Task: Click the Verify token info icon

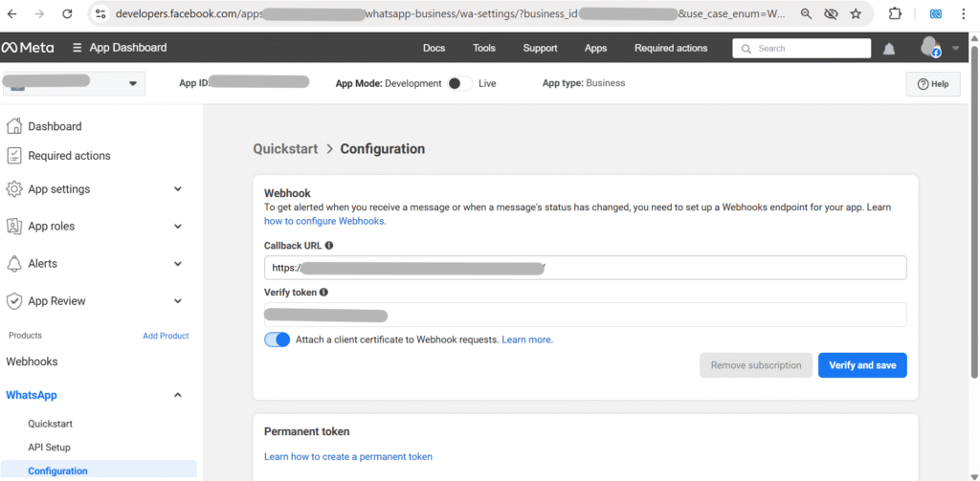Action: tap(323, 293)
